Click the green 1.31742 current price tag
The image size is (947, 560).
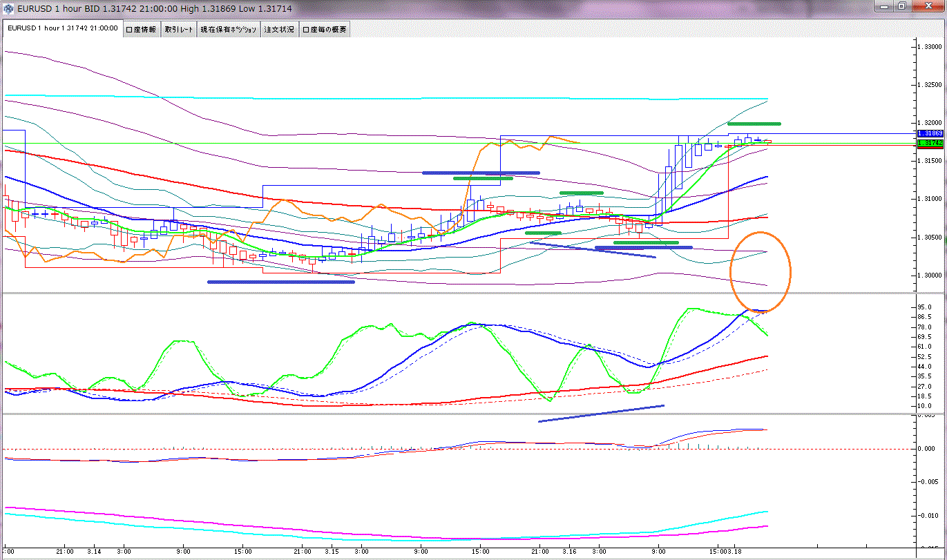[930, 143]
